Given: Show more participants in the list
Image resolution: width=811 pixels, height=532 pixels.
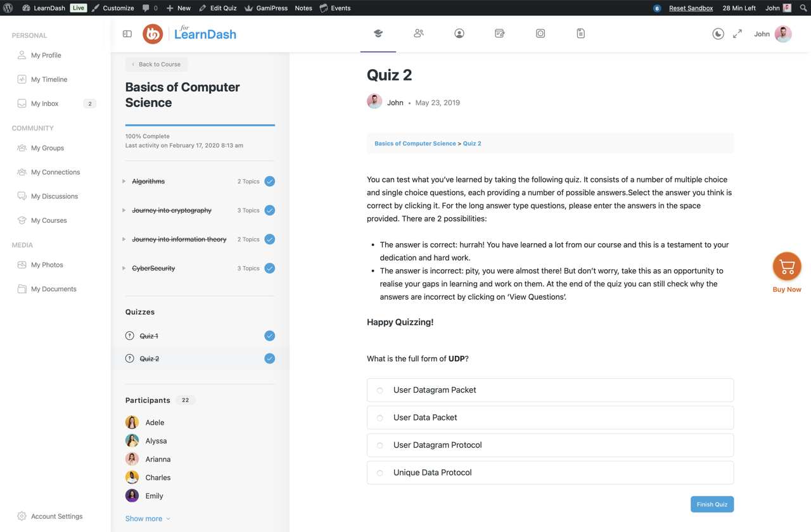Looking at the screenshot, I should (x=148, y=519).
